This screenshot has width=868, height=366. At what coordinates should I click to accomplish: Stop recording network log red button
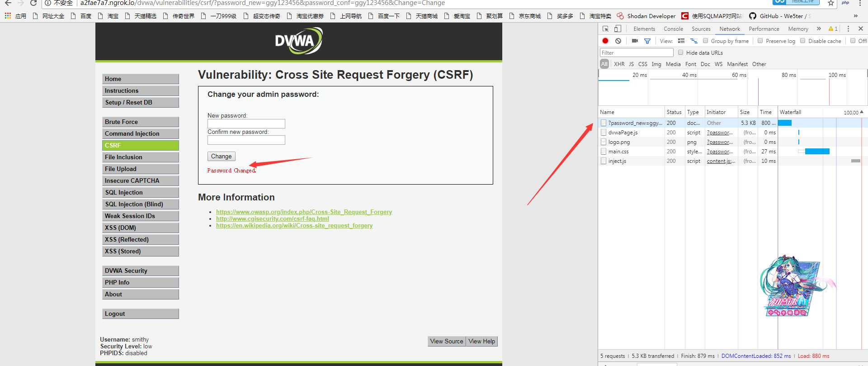[605, 41]
